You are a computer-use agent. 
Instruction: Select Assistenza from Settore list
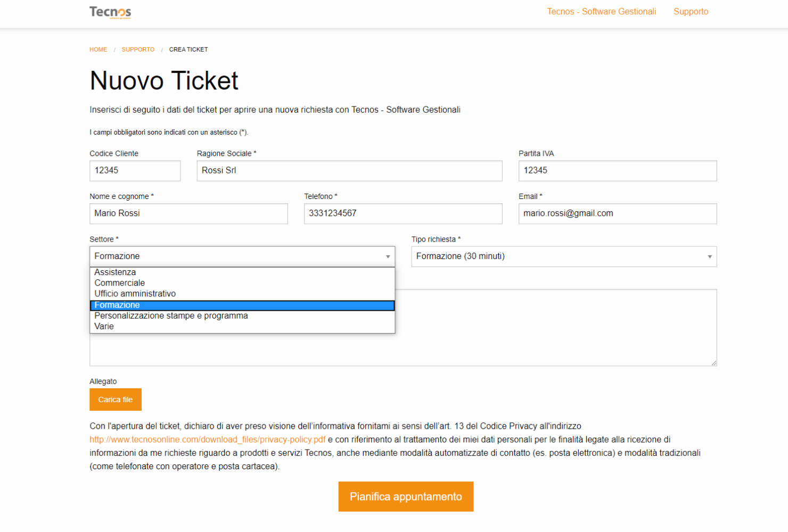(x=242, y=272)
